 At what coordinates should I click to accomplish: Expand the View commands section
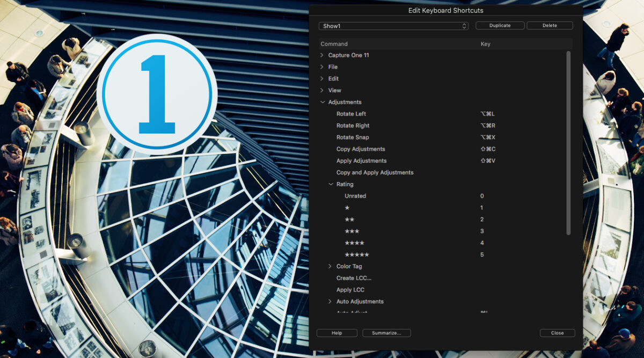coord(322,90)
